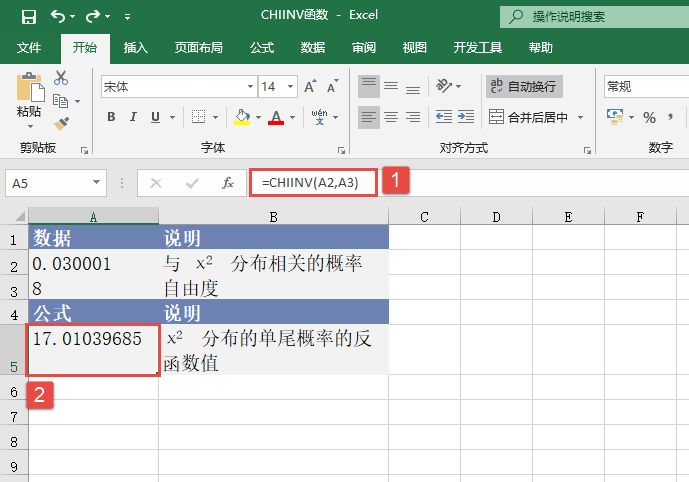Expand the Name Box dropdown arrow
This screenshot has height=482, width=689.
(x=96, y=182)
